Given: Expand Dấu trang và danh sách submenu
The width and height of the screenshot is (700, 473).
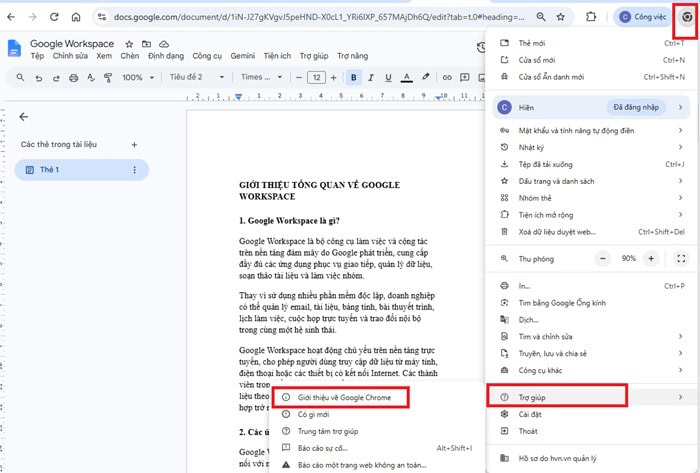Looking at the screenshot, I should coord(591,181).
